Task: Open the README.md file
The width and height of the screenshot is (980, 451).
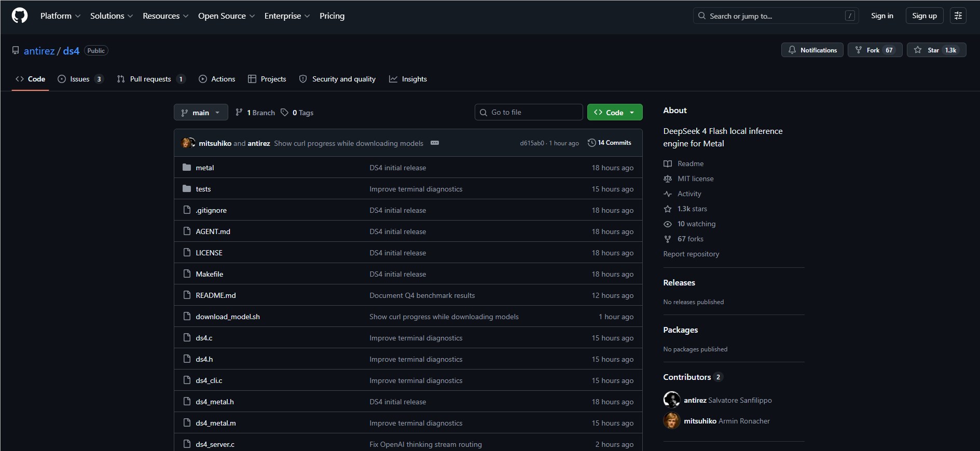Action: [216, 295]
